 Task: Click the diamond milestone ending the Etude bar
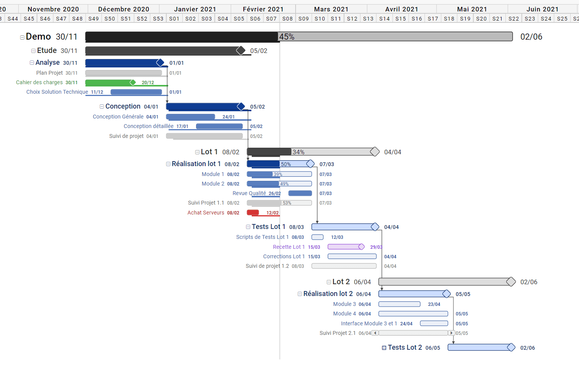click(241, 51)
